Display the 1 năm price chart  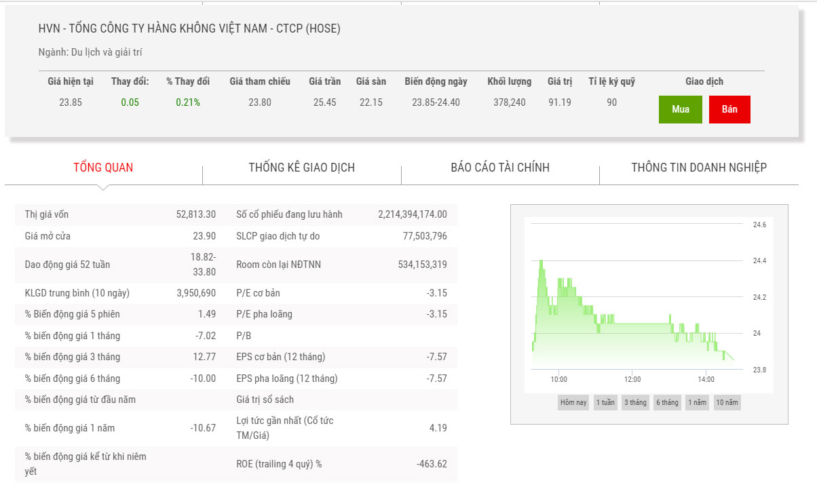[698, 402]
